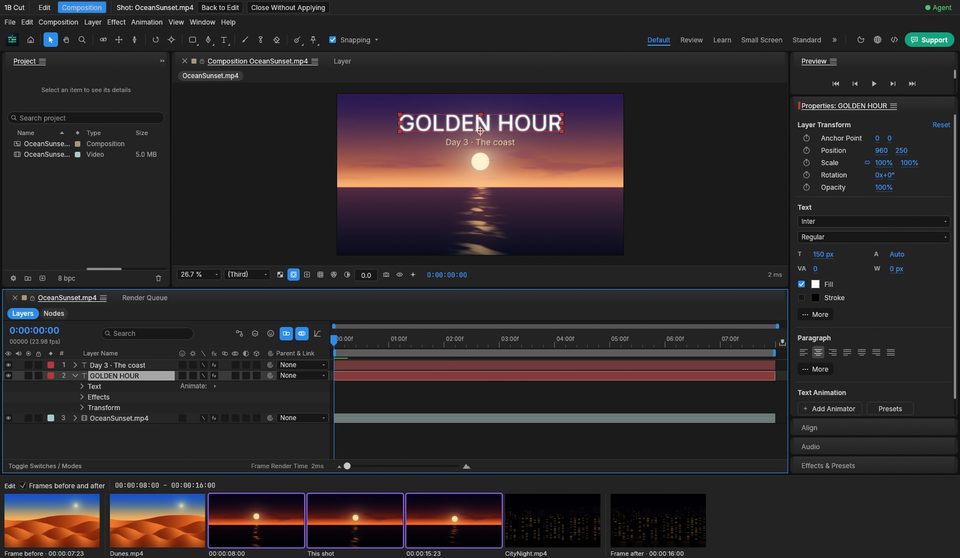Click the Support button

coord(929,40)
